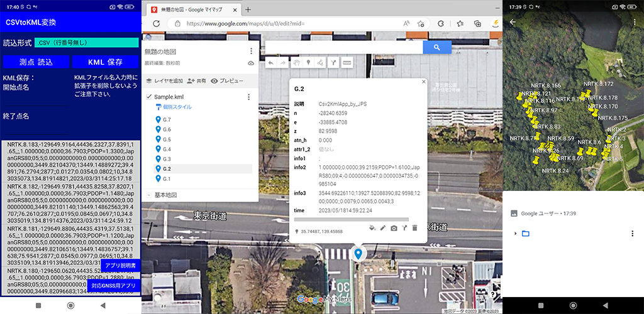The height and width of the screenshot is (314, 644).
Task: Click the cloud save status icon
Action: [x=251, y=63]
